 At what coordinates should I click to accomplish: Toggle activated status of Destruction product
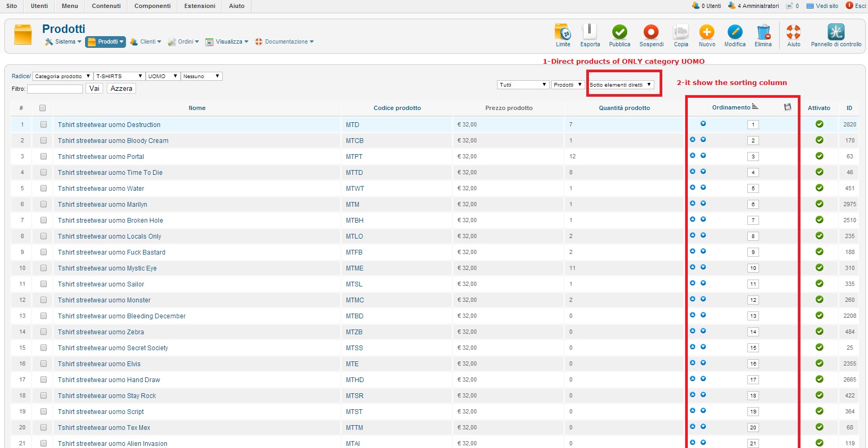coord(819,124)
